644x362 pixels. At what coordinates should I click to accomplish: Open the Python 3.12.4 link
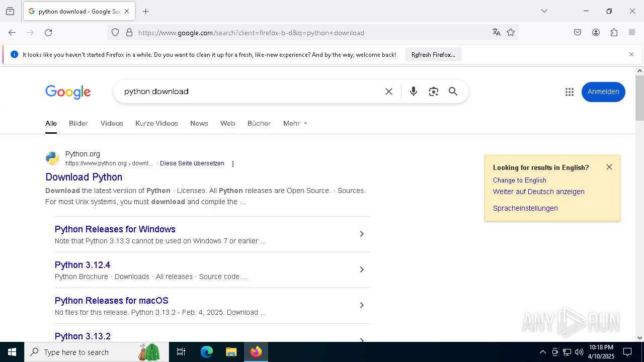click(x=83, y=265)
